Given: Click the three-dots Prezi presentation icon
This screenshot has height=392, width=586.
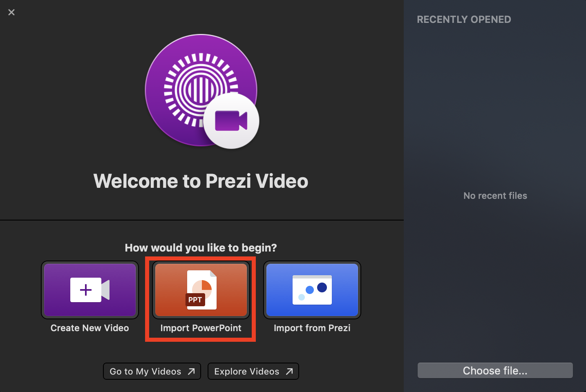Looking at the screenshot, I should point(312,290).
